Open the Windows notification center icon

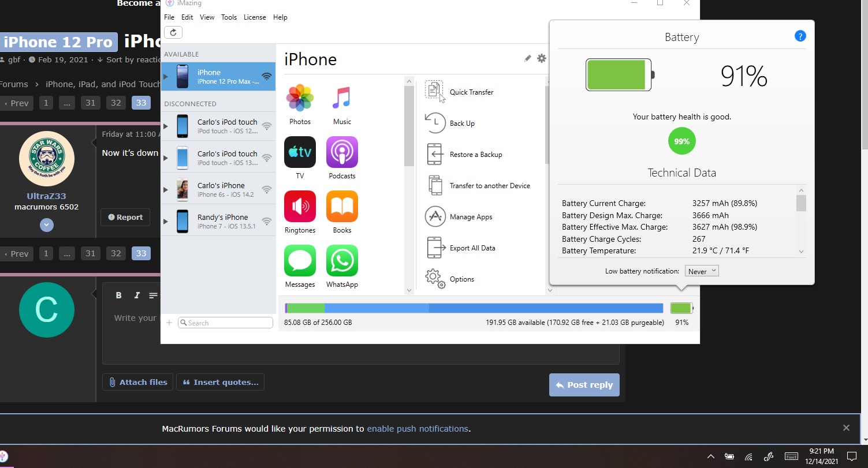[x=851, y=456]
